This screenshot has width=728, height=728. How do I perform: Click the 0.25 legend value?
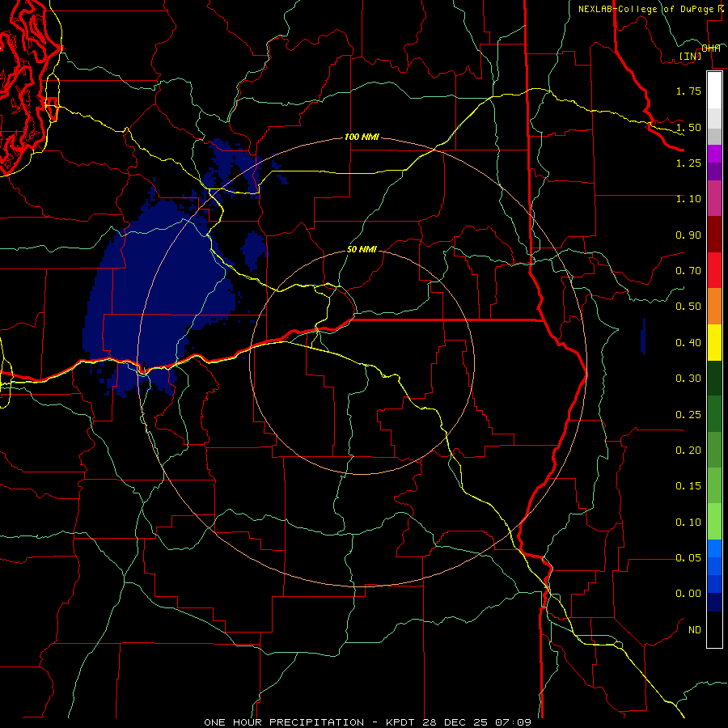688,415
